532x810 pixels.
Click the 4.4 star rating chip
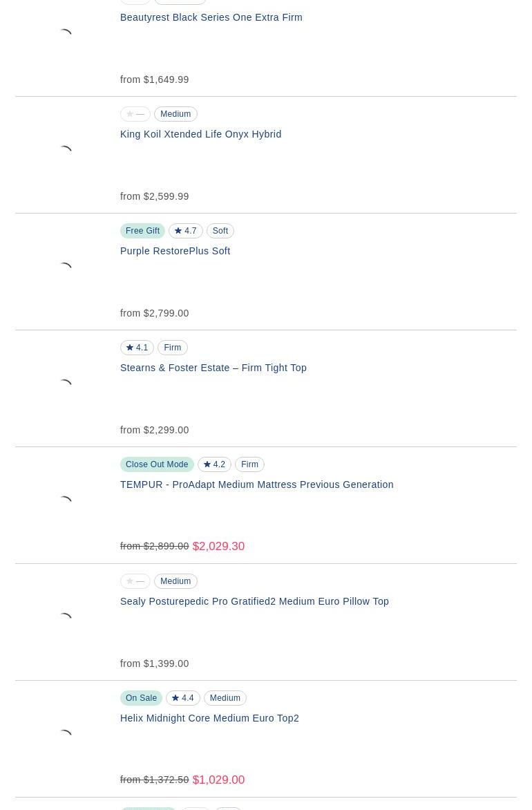pos(183,698)
